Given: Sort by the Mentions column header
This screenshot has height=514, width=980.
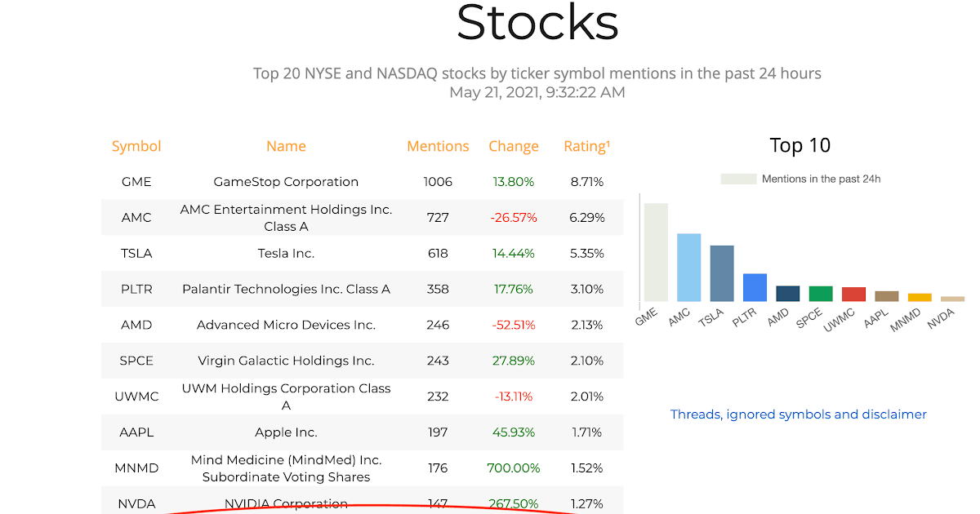Looking at the screenshot, I should coord(438,147).
